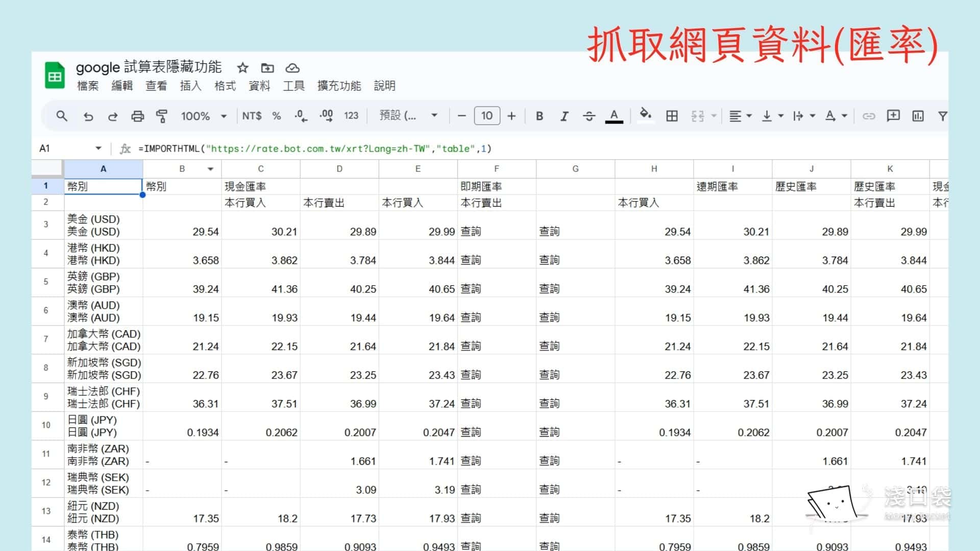
Task: Expand the merge cells dropdown arrow
Action: pos(714,116)
